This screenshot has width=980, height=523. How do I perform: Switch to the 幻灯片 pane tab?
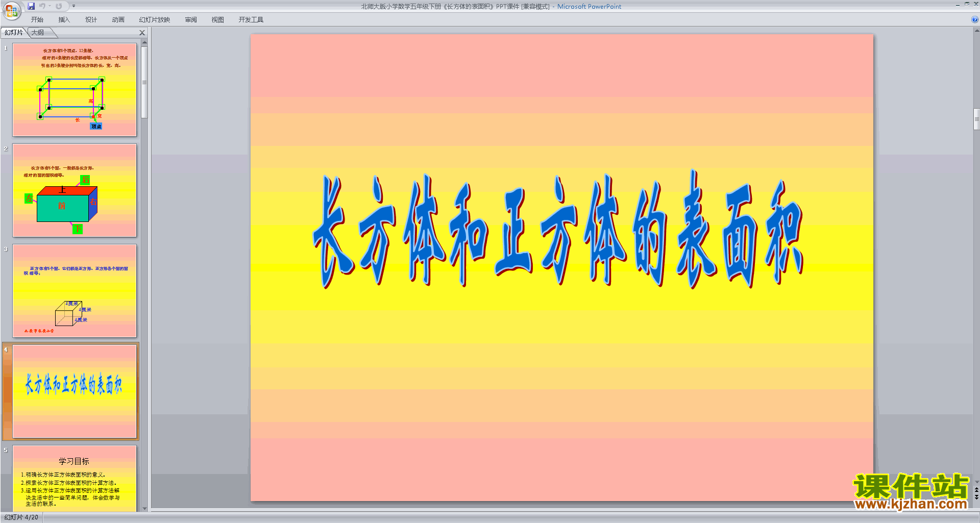(x=14, y=33)
